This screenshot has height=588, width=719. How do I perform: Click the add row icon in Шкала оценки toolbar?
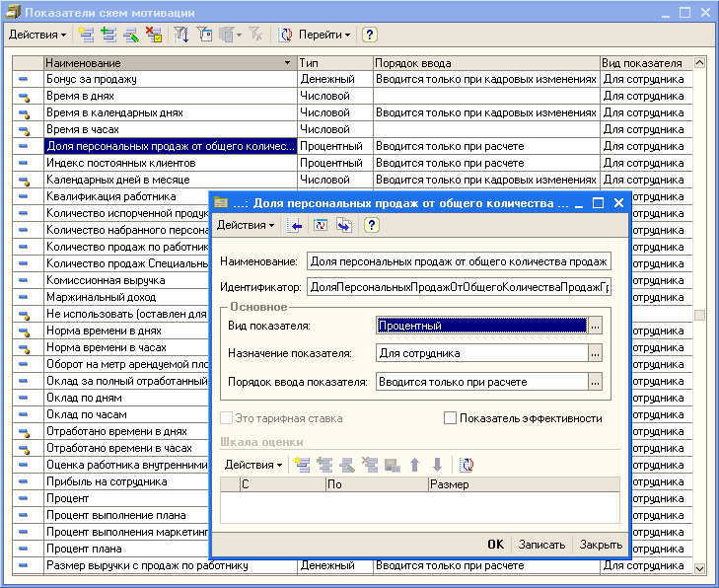302,464
